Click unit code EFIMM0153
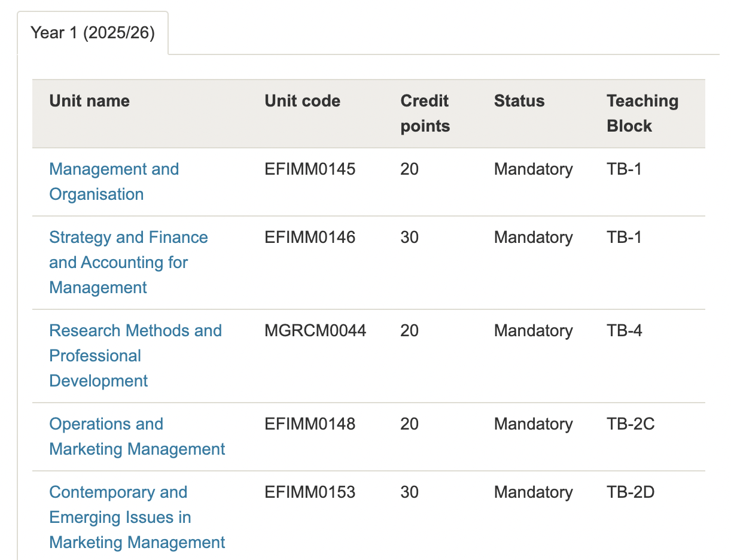Image resolution: width=731 pixels, height=560 pixels. pyautogui.click(x=310, y=492)
